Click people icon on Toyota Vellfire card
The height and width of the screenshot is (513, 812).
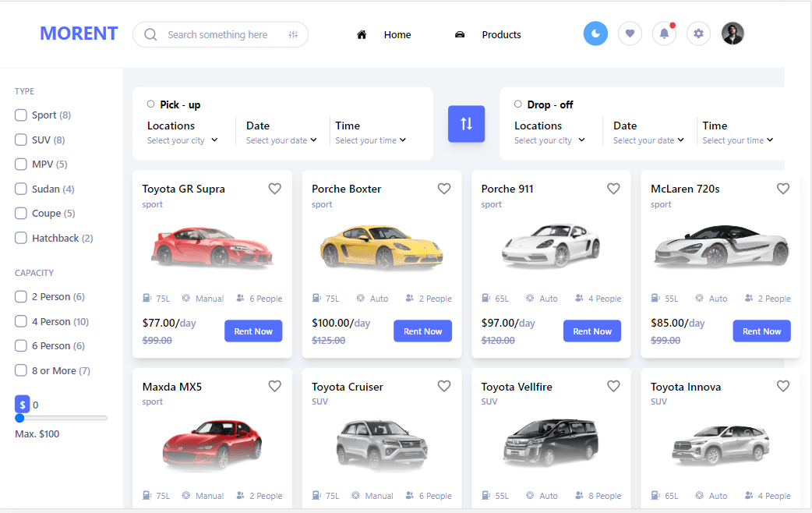tap(579, 495)
